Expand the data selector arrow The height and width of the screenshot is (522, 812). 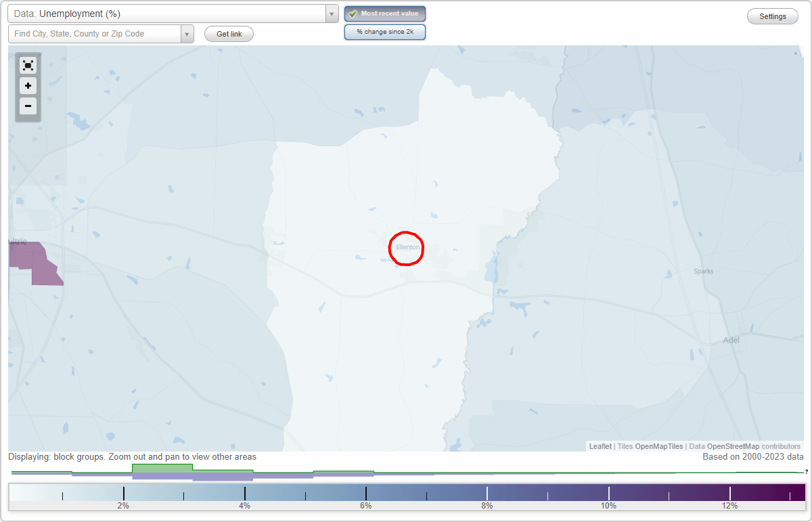[x=332, y=14]
